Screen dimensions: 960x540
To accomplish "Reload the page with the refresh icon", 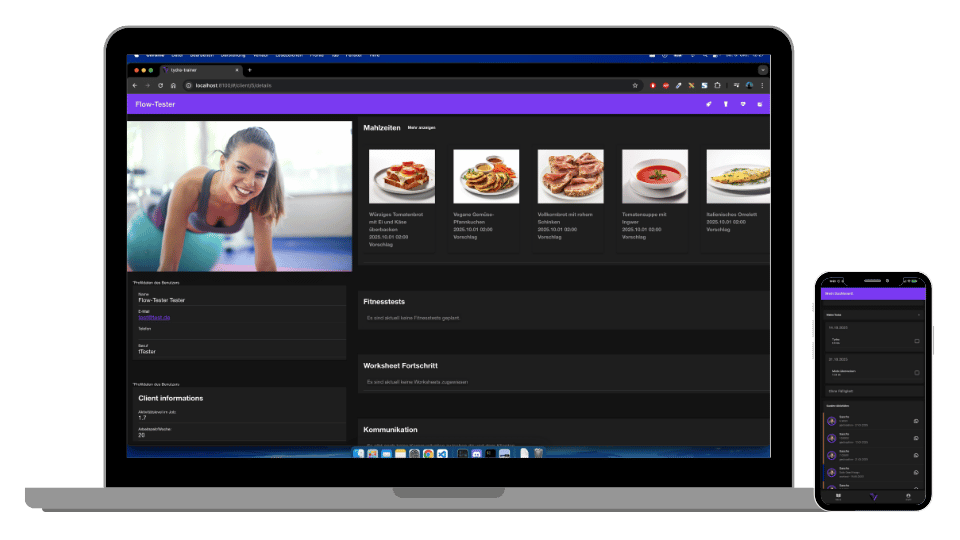I will [160, 86].
